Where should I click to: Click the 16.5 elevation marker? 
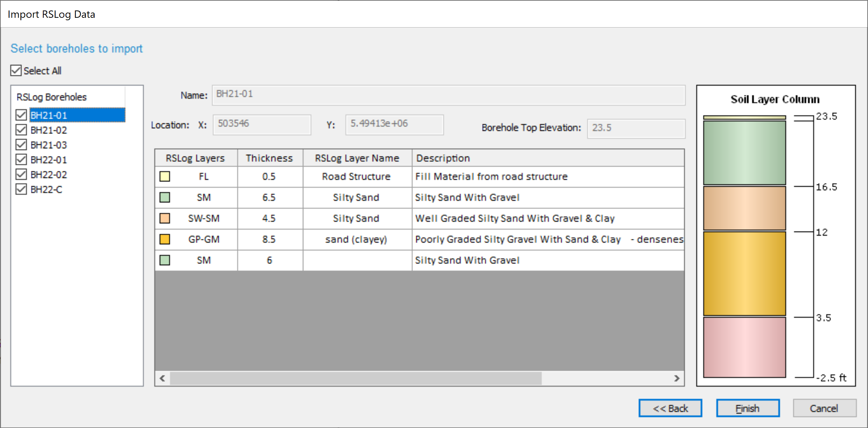[x=826, y=187]
